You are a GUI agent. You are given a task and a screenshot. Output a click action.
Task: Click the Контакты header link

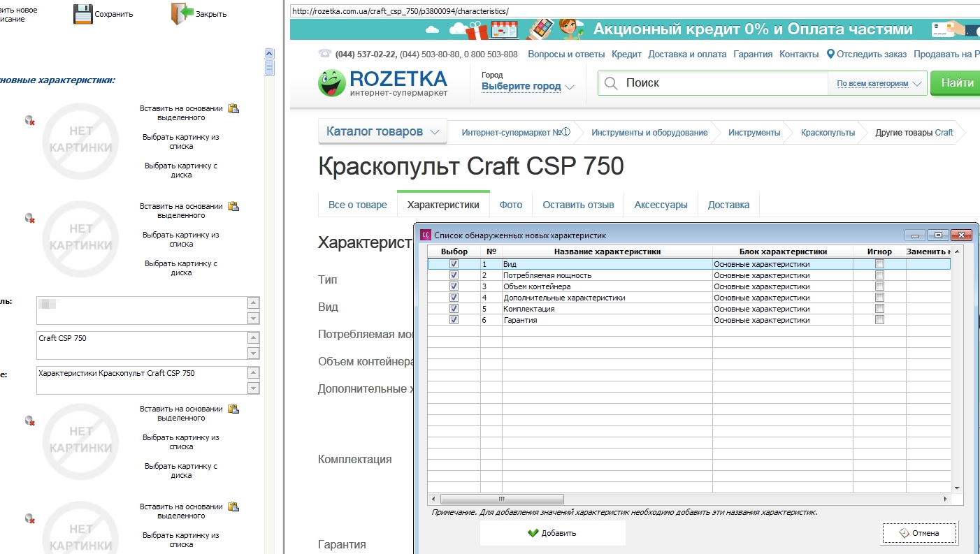(x=799, y=54)
